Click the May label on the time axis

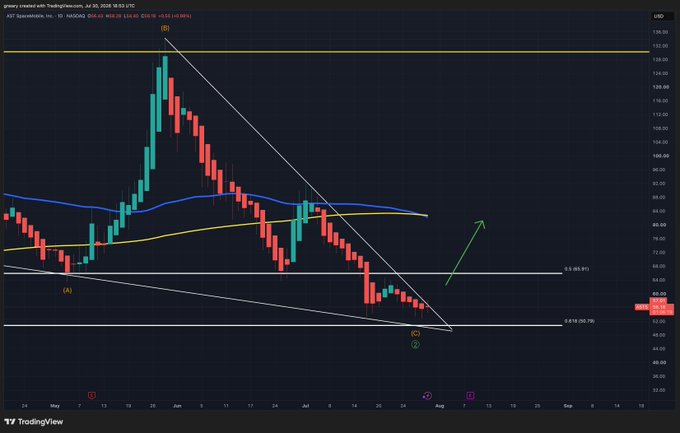point(55,406)
